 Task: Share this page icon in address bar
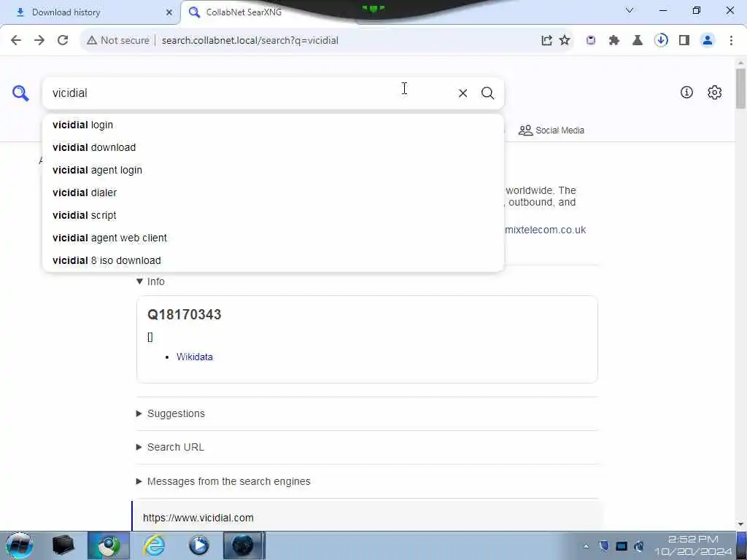pos(546,41)
